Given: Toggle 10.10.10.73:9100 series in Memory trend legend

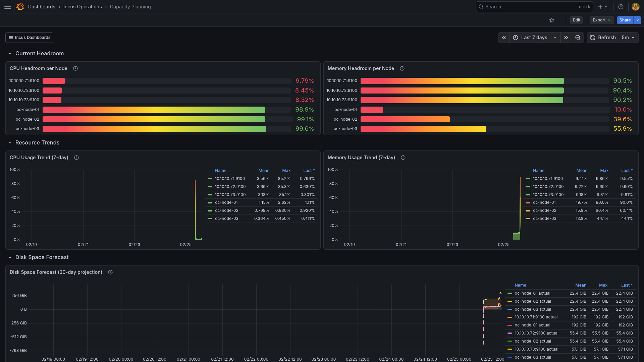Looking at the screenshot, I should click(548, 195).
